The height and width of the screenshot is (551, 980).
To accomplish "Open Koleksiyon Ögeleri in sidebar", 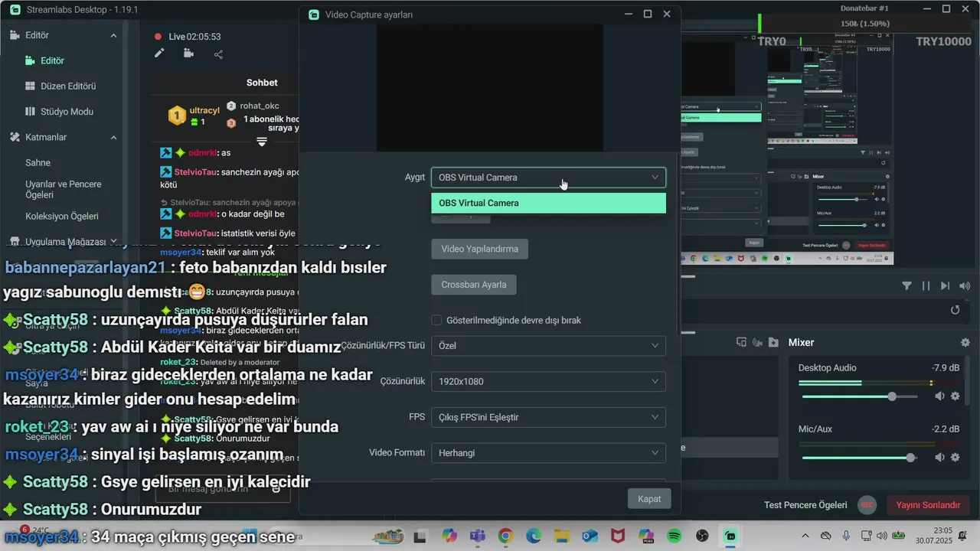I will [x=61, y=216].
